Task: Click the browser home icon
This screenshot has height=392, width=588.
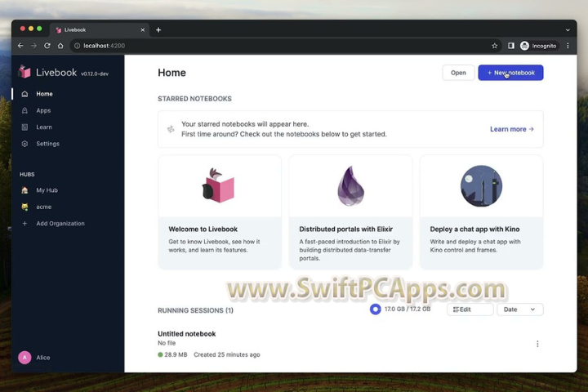Action: 60,46
